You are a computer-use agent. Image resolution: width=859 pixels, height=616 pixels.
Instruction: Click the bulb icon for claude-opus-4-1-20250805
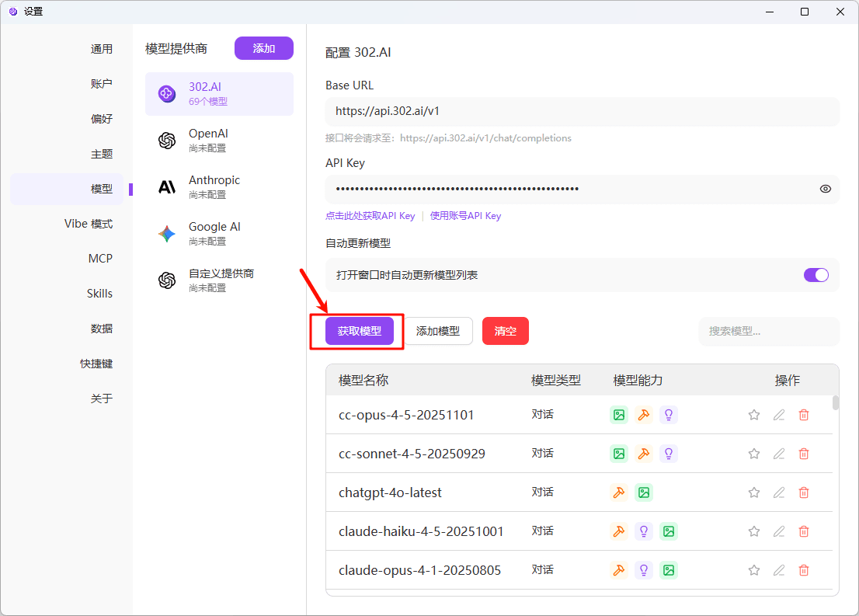pyautogui.click(x=644, y=570)
